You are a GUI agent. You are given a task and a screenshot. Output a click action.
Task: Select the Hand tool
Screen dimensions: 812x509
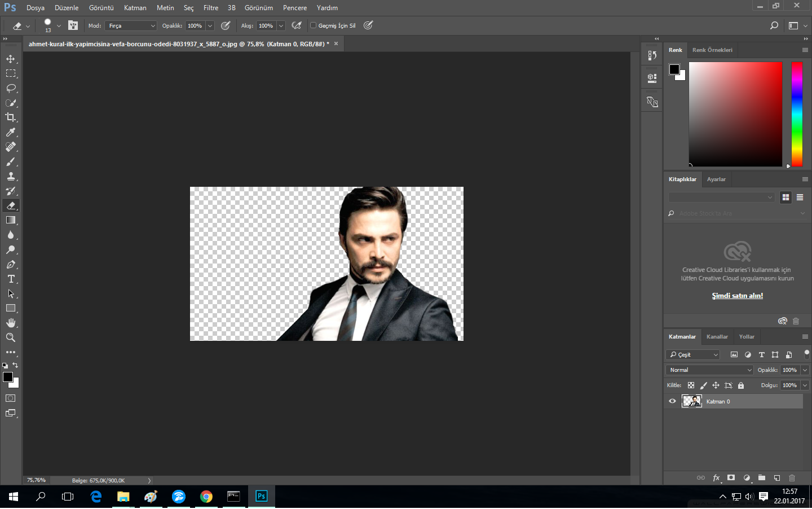pos(11,323)
